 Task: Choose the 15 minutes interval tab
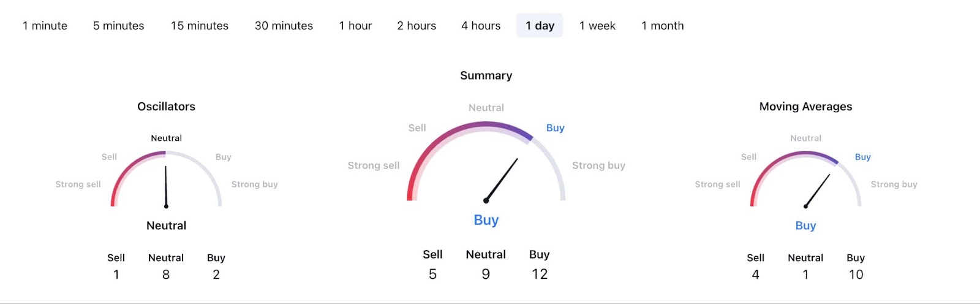pos(200,26)
